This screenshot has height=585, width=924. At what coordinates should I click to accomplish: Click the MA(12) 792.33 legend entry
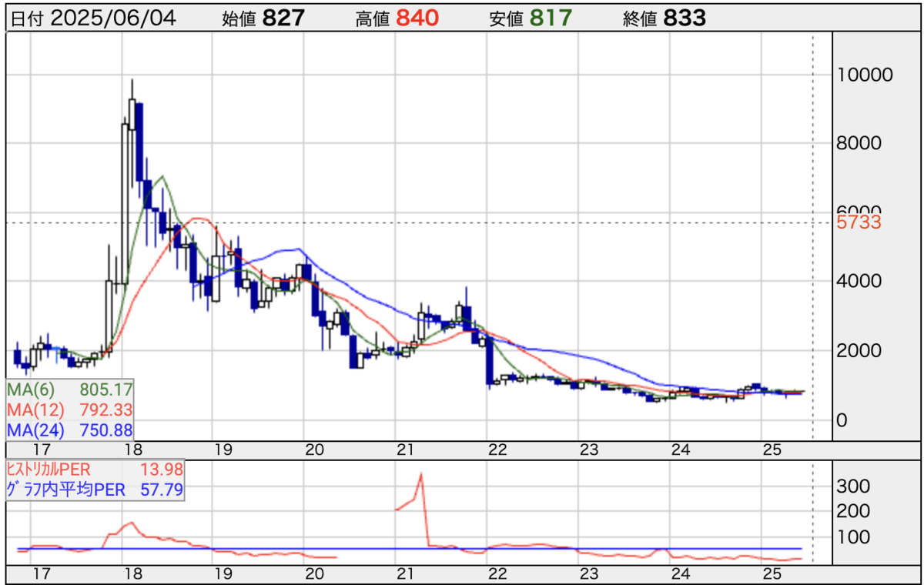click(72, 409)
